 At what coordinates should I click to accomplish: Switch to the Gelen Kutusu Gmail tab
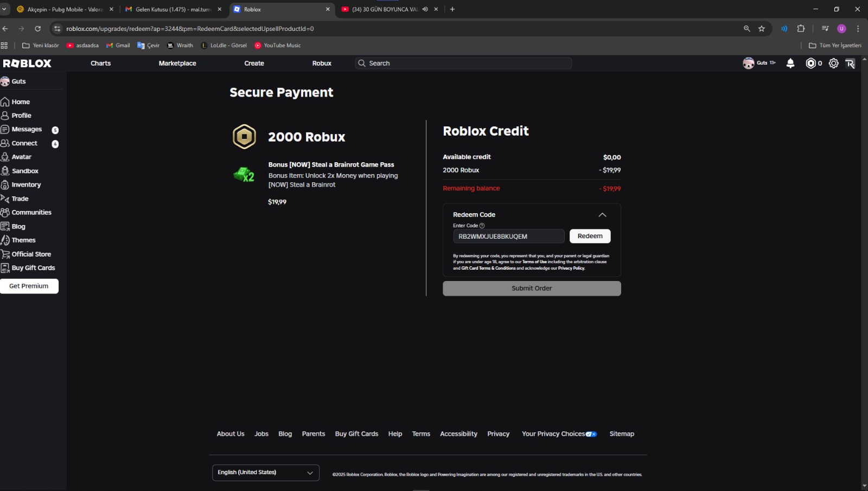pos(173,9)
